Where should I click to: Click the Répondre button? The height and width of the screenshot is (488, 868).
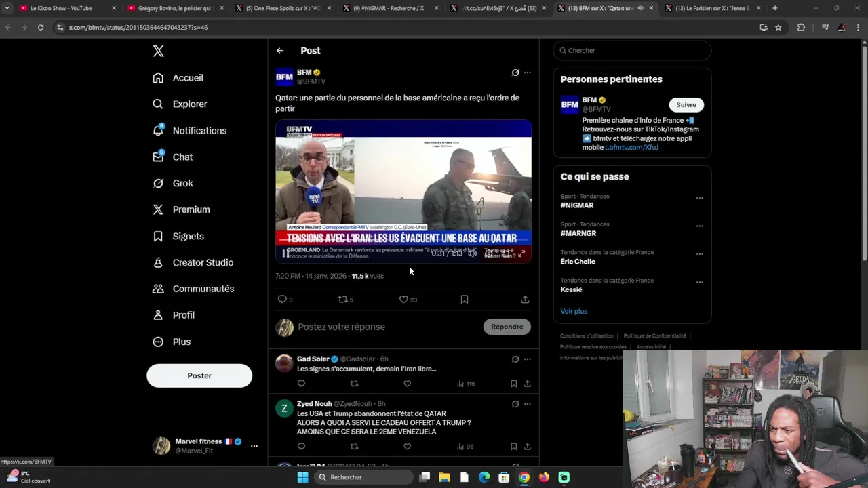coord(507,327)
